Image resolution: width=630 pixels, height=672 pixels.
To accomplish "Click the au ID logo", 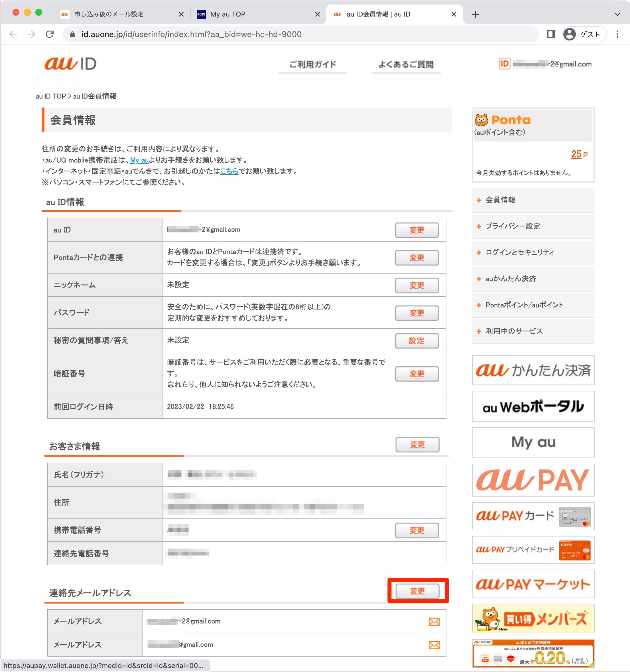I will [70, 64].
